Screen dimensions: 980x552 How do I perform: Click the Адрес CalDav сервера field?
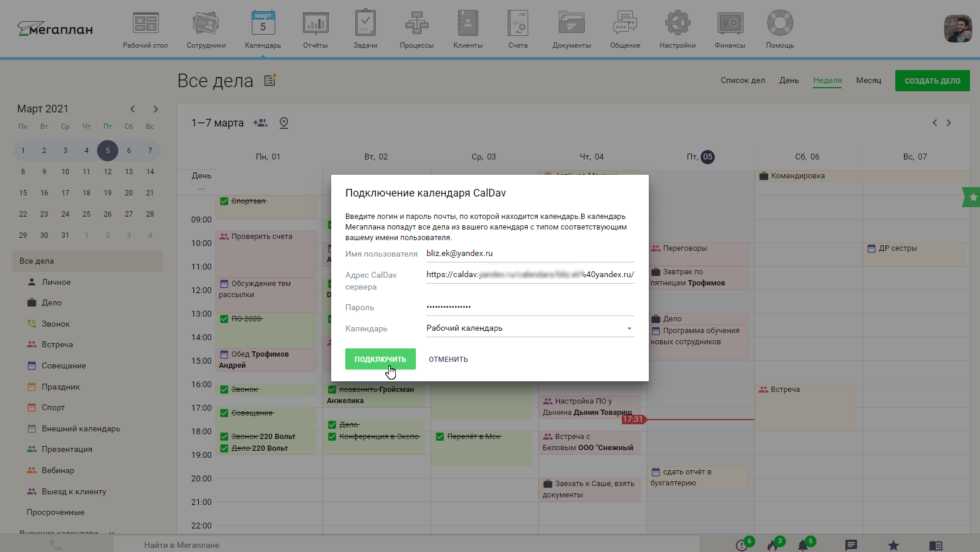pos(530,275)
